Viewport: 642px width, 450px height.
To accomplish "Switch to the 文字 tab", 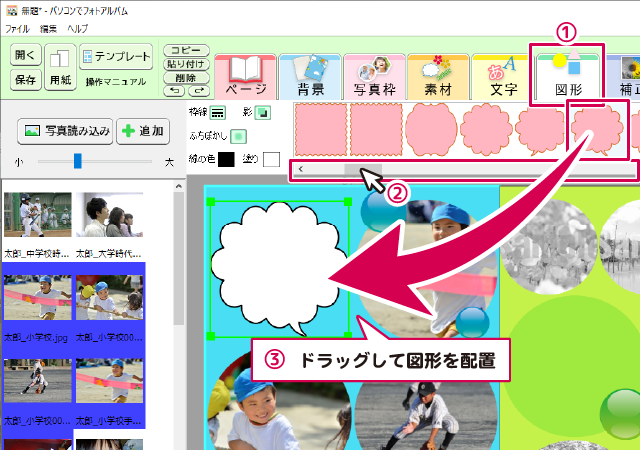I will tap(503, 77).
